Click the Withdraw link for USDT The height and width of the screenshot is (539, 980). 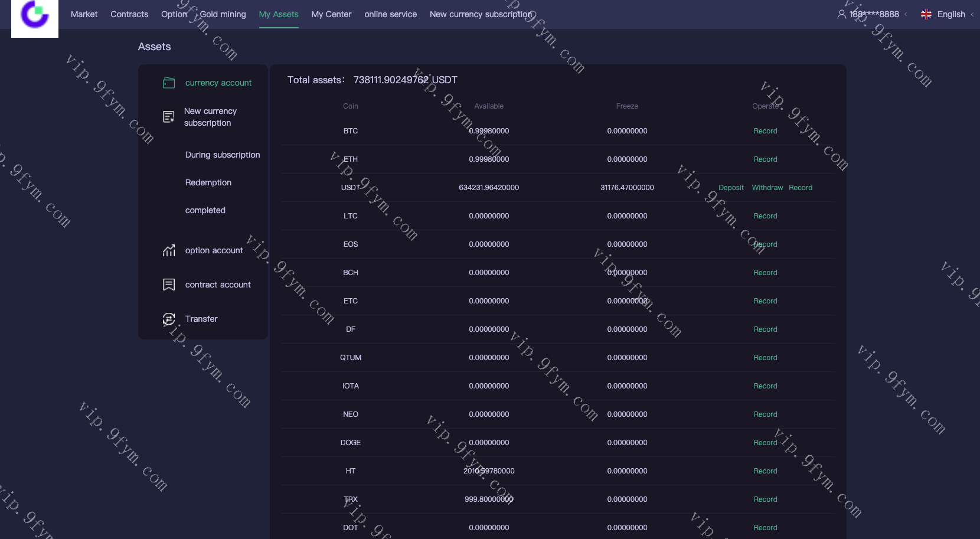767,188
